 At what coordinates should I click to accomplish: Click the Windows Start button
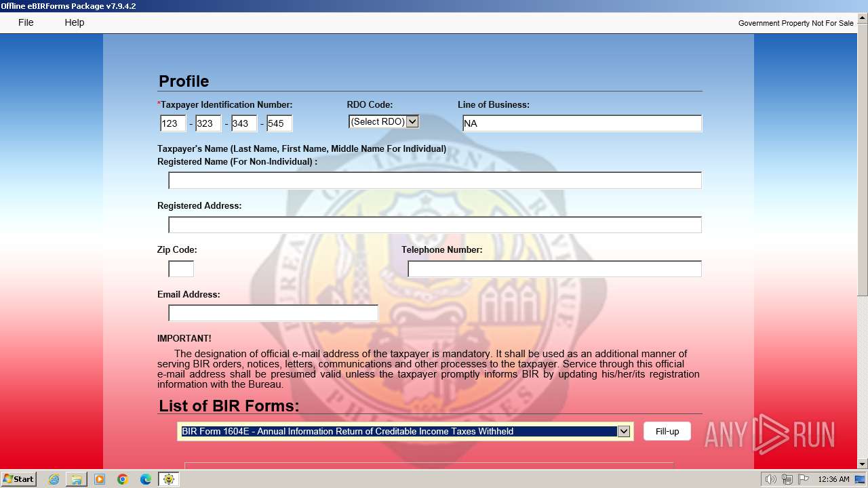point(18,479)
